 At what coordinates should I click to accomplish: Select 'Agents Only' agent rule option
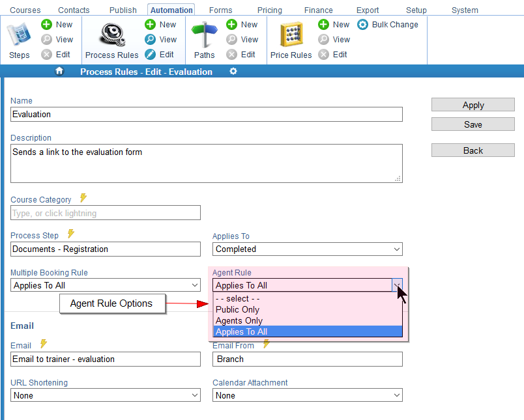308,320
